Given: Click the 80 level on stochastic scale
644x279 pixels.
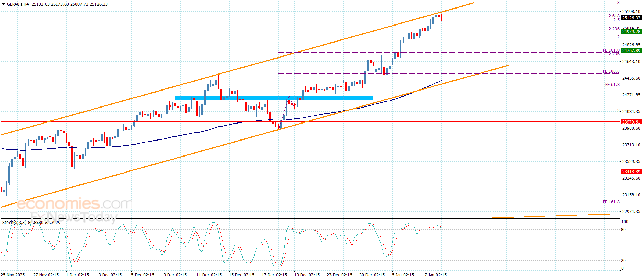Looking at the screenshot, I should (x=623, y=230).
